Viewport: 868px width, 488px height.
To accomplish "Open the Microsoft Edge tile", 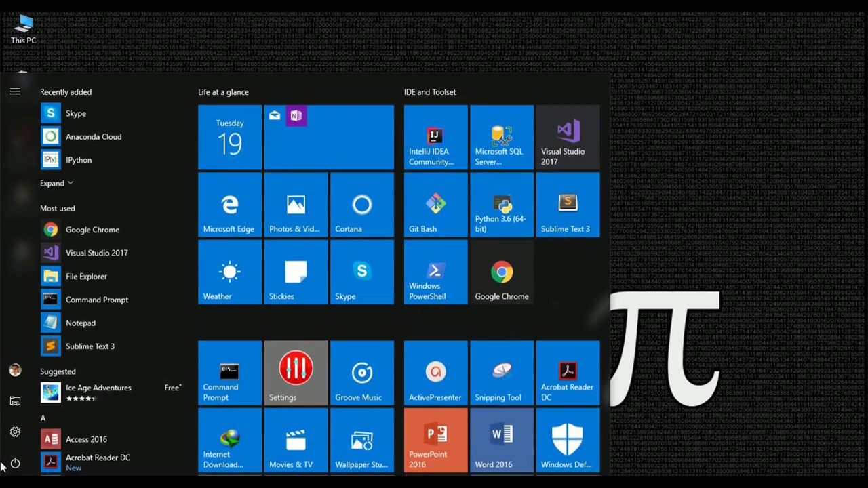I will (230, 205).
